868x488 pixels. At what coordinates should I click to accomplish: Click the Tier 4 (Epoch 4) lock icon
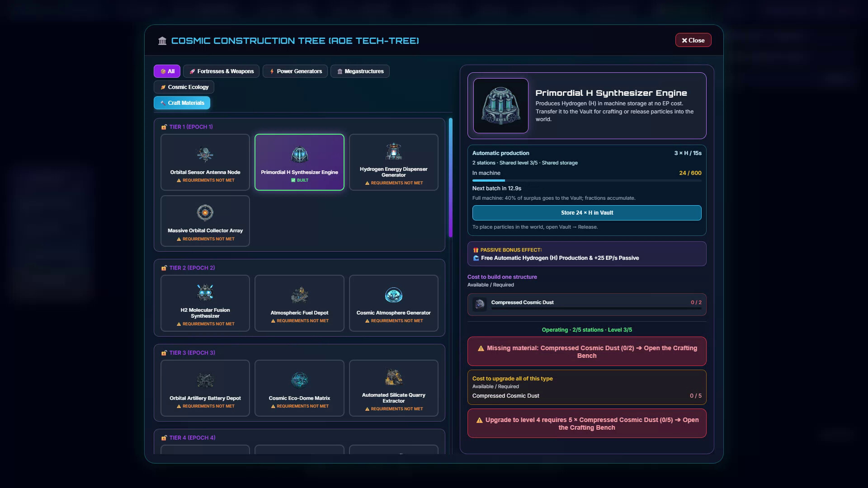[164, 438]
